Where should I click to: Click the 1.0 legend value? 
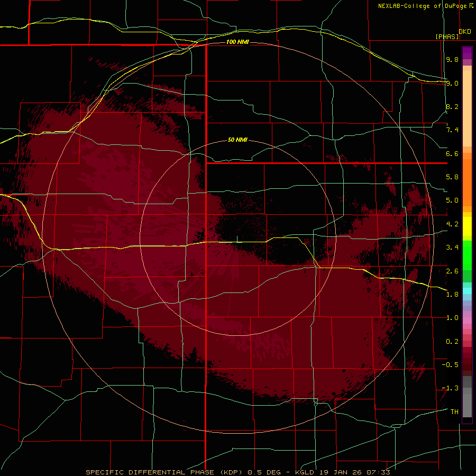point(452,318)
